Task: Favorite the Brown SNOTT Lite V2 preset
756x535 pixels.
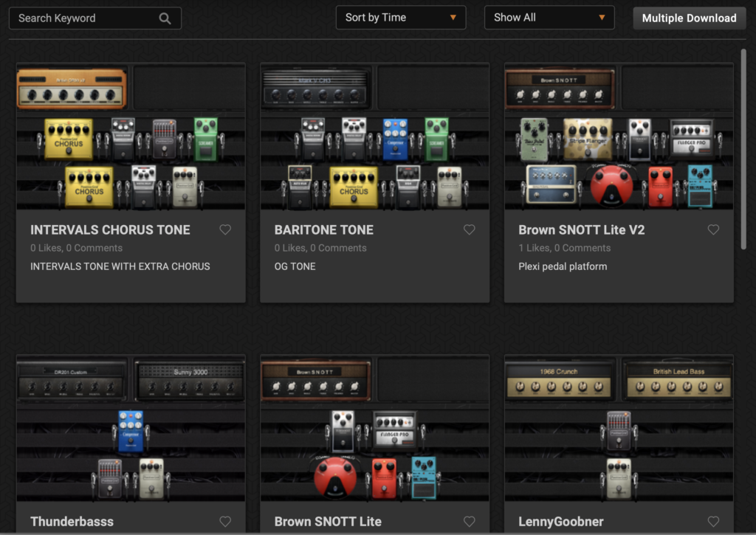Action: pos(713,230)
